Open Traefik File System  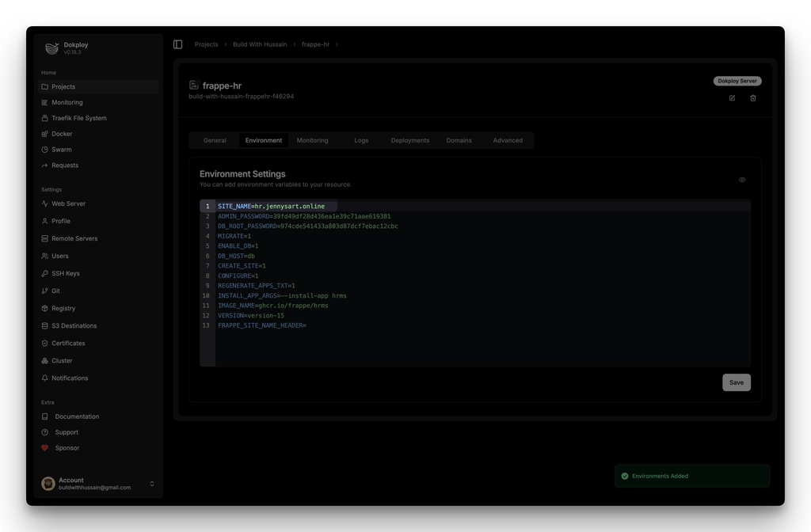click(x=78, y=118)
